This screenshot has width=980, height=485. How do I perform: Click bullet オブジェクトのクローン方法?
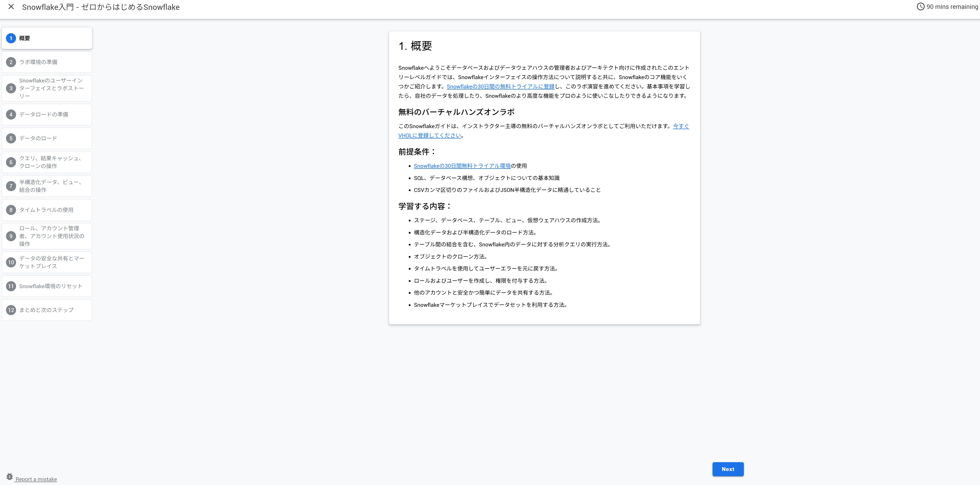(450, 257)
